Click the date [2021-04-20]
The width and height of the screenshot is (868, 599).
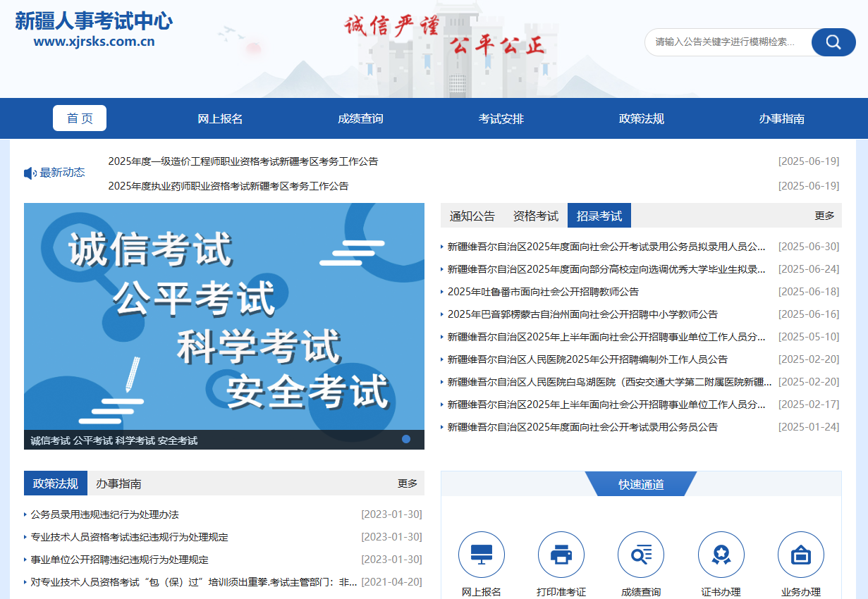coord(391,582)
